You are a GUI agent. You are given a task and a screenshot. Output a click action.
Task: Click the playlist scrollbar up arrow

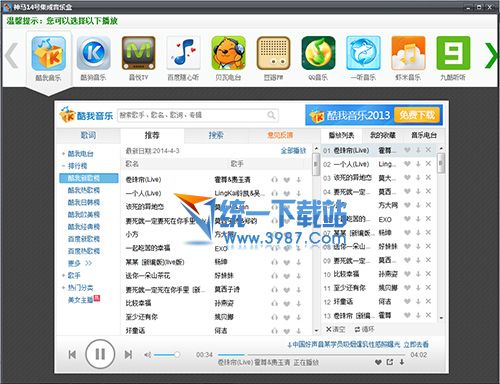click(441, 148)
